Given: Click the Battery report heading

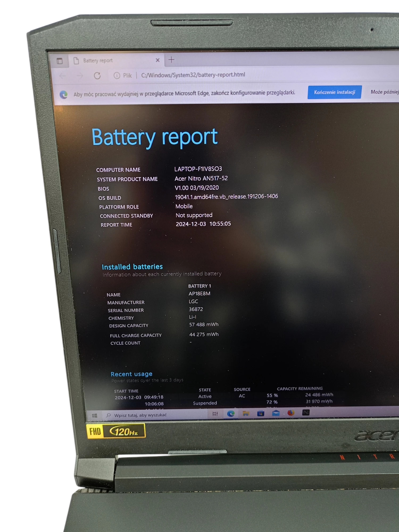Looking at the screenshot, I should [155, 137].
